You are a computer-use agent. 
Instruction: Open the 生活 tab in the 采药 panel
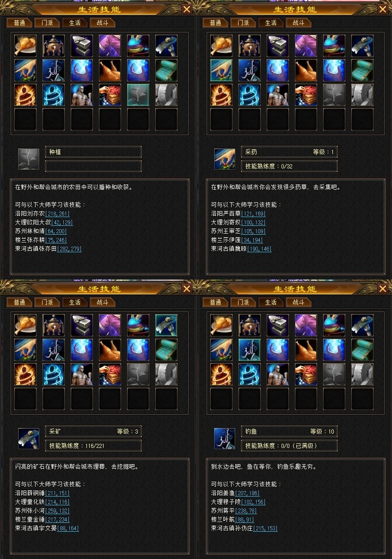[x=271, y=23]
